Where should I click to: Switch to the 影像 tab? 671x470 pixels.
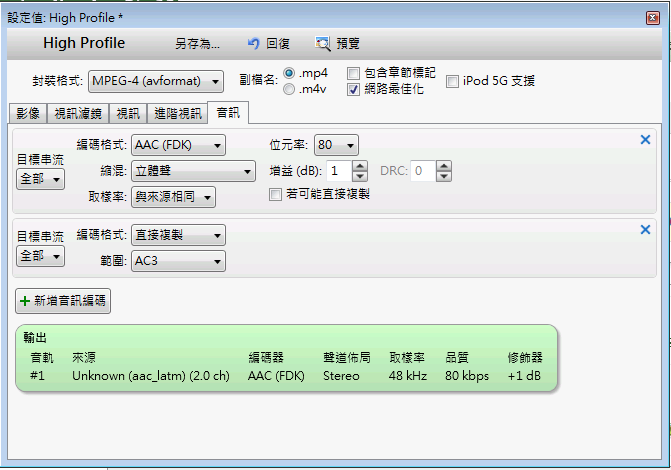coord(28,113)
